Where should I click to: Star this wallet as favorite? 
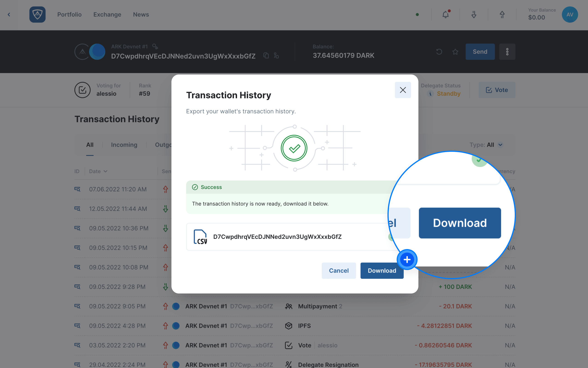click(x=455, y=52)
